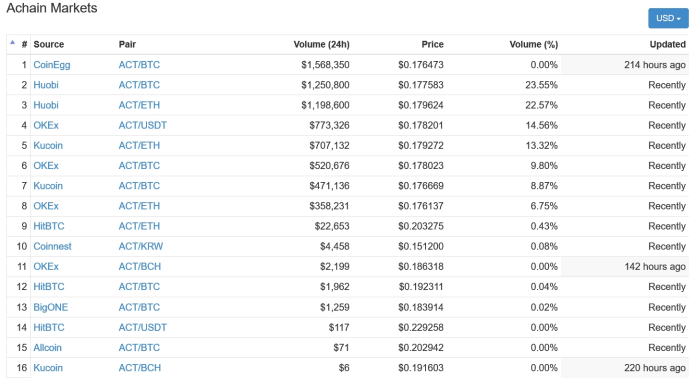Open Huobi ACT/ETH pair link
This screenshot has width=696, height=388.
coord(139,105)
